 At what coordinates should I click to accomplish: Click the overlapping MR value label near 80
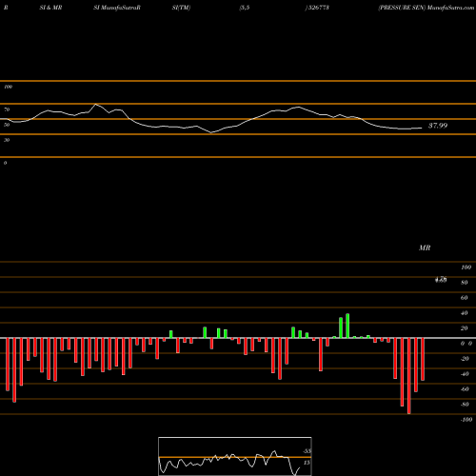tap(441, 280)
